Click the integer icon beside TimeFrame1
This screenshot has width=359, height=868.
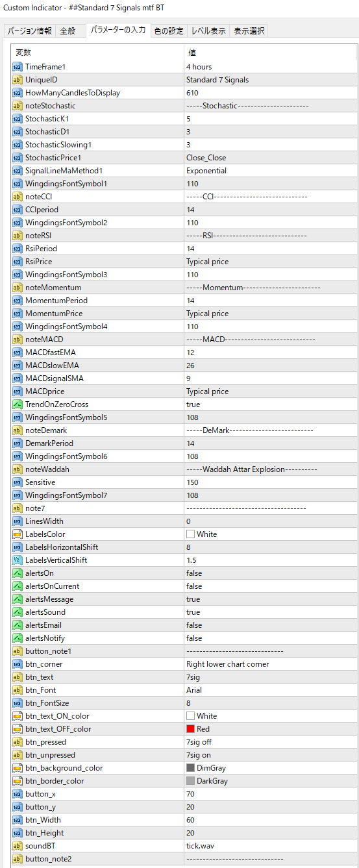(x=18, y=67)
